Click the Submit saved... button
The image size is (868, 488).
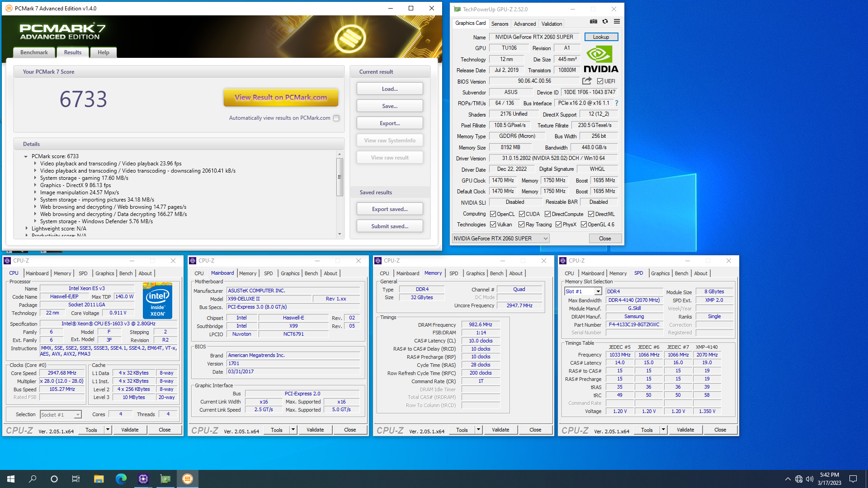pos(390,226)
